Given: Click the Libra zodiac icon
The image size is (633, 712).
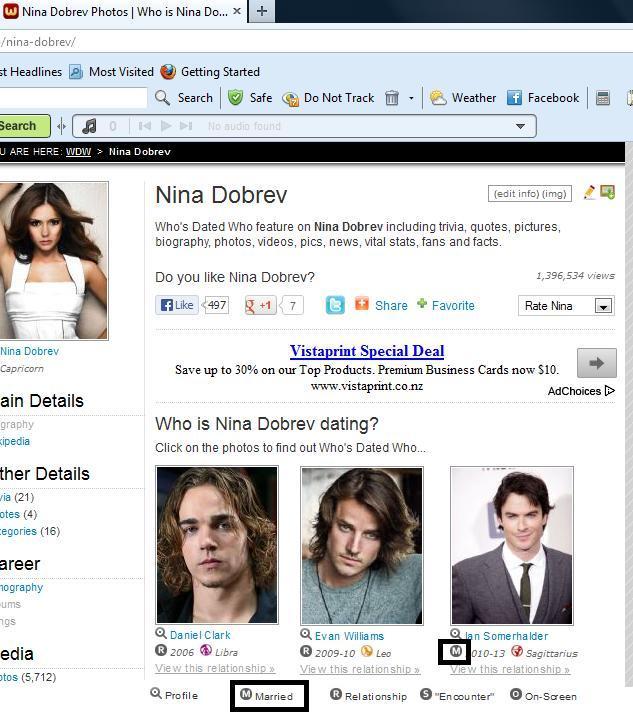Looking at the screenshot, I should tap(206, 650).
